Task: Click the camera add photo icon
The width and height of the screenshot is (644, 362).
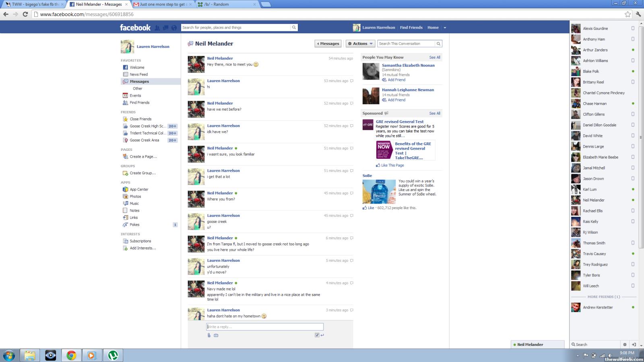Action: point(216,335)
